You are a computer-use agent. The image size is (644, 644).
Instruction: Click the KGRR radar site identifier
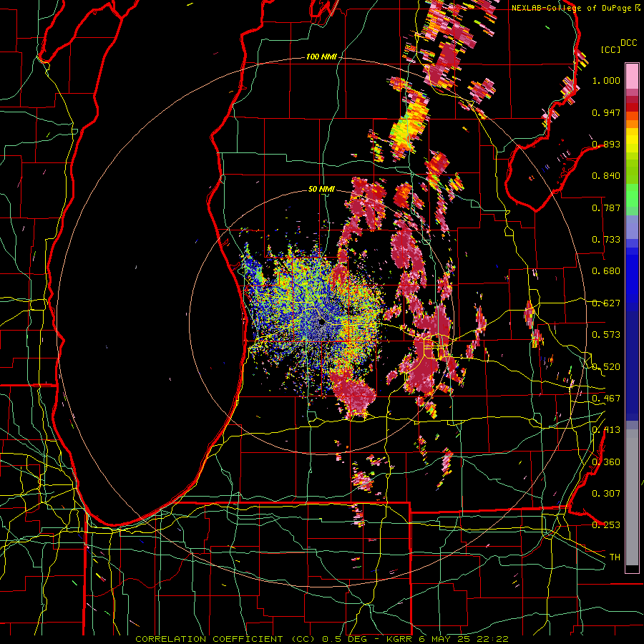coord(401,639)
